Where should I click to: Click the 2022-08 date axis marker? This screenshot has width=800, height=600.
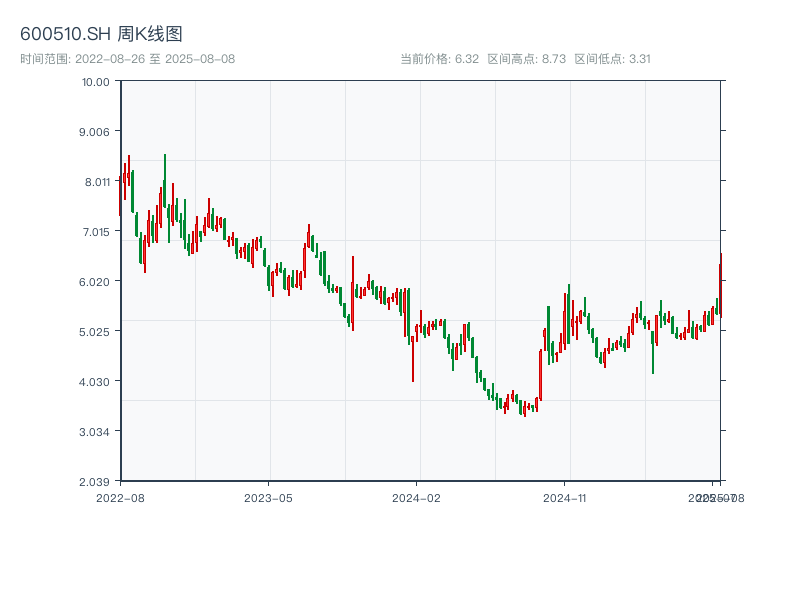pos(120,497)
